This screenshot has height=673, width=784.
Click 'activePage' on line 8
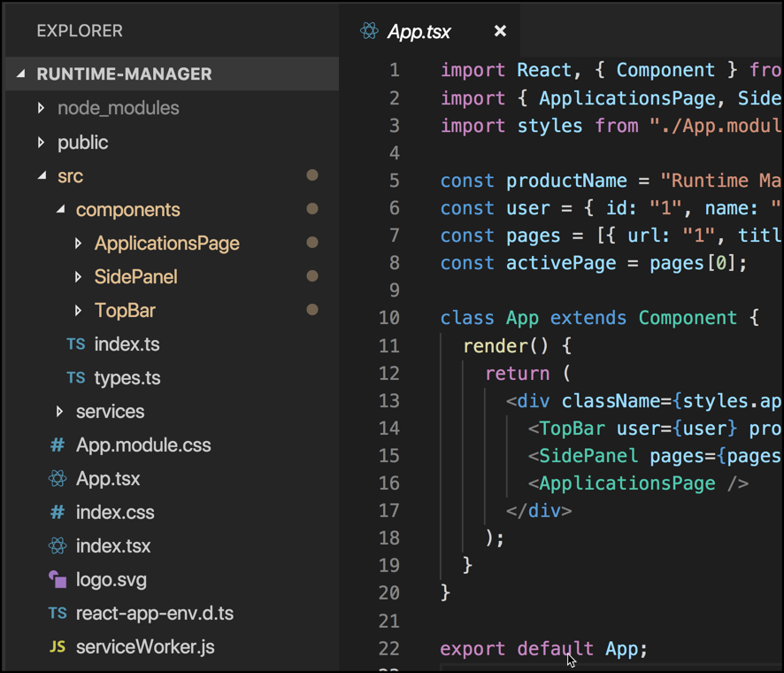[561, 263]
